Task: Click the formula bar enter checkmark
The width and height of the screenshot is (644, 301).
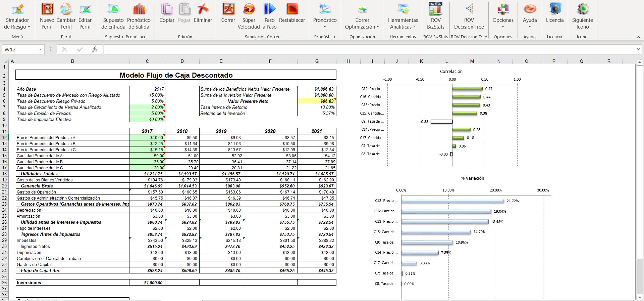Action: (79, 49)
